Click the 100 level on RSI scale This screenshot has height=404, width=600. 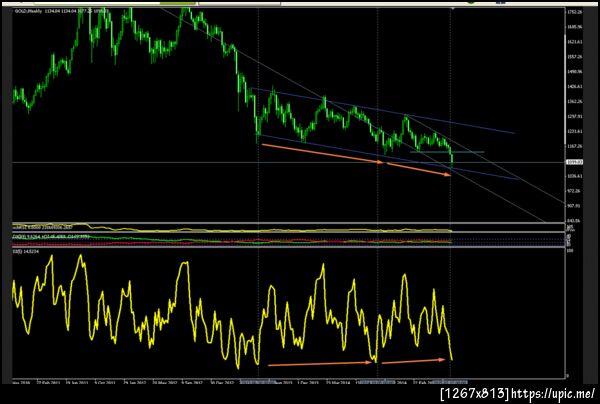569,251
